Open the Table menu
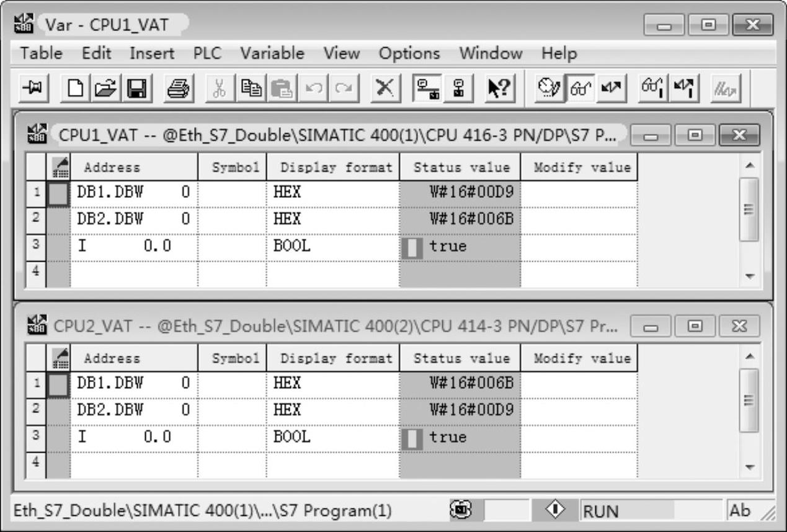This screenshot has width=787, height=532. 41,54
